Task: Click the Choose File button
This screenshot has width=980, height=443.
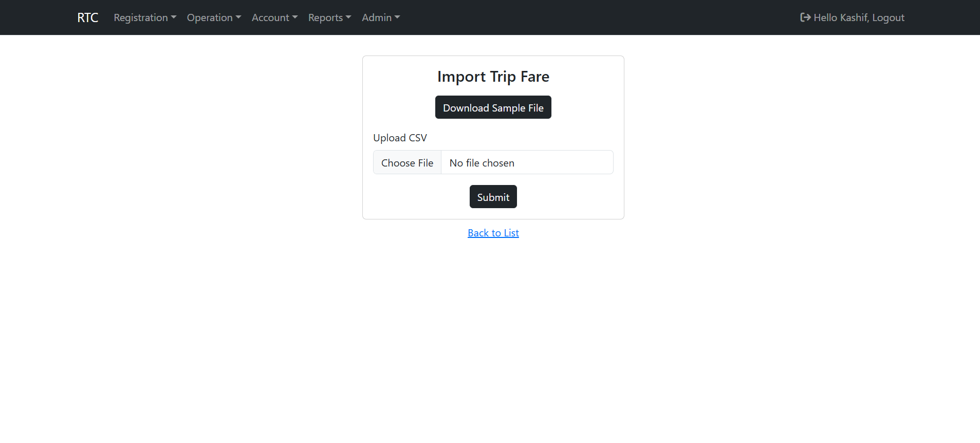Action: click(x=407, y=163)
